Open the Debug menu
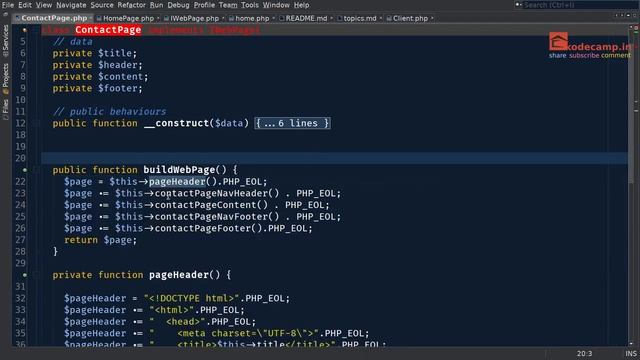This screenshot has height=360, width=640. tap(178, 5)
